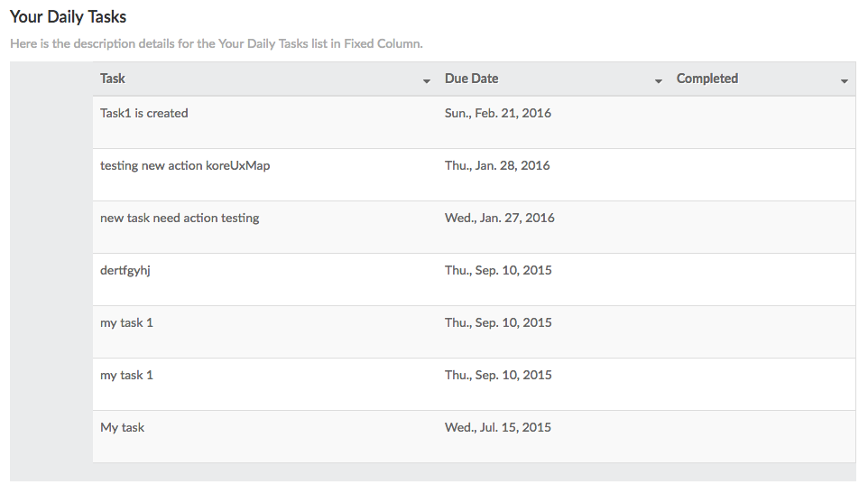Click the Thu., Jan. 28, 2016 date

point(497,166)
